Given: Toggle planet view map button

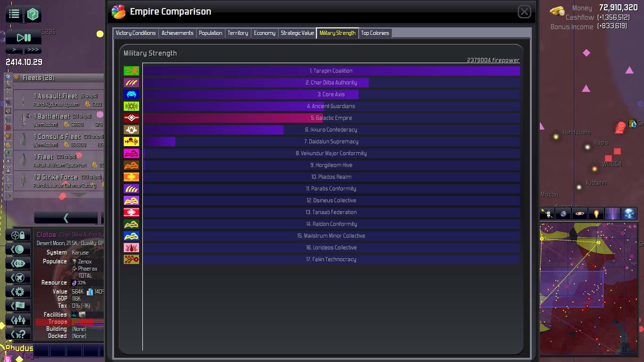Looking at the screenshot, I should (x=563, y=214).
